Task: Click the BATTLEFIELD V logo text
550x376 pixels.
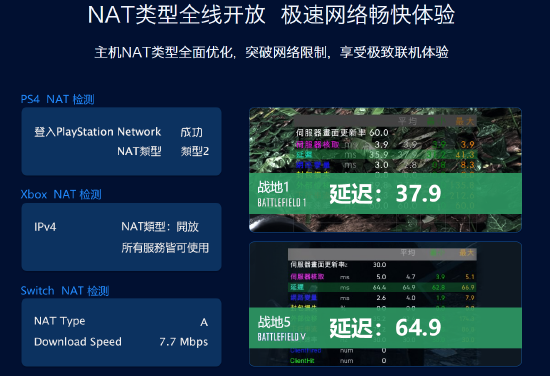Action: pos(282,337)
